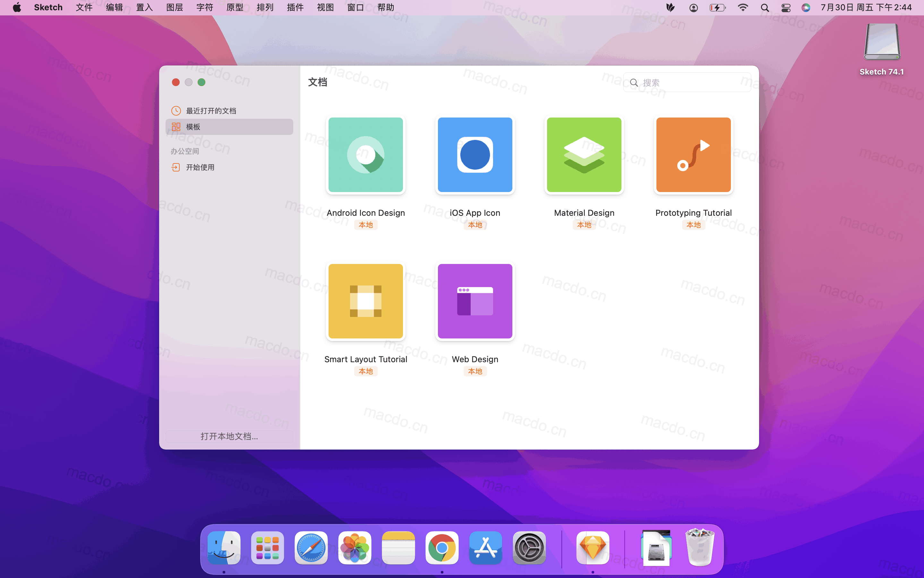Open the Web Design template thumbnail
The image size is (924, 578).
coord(475,301)
